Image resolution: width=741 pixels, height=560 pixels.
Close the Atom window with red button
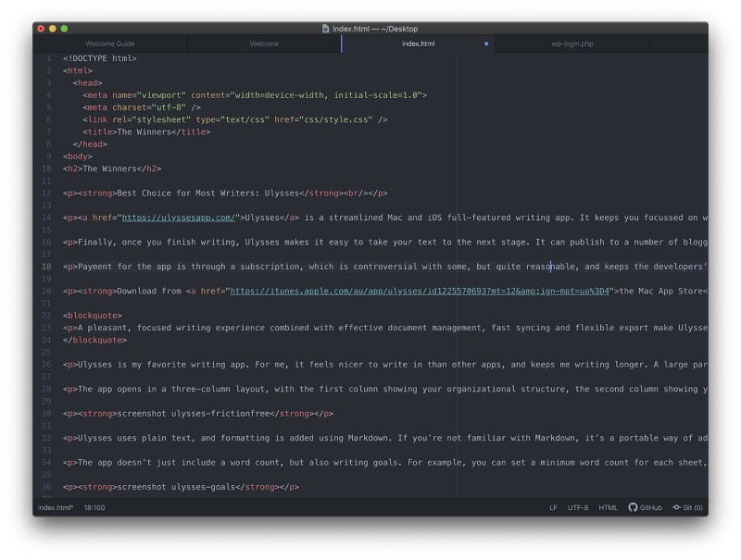pos(41,29)
